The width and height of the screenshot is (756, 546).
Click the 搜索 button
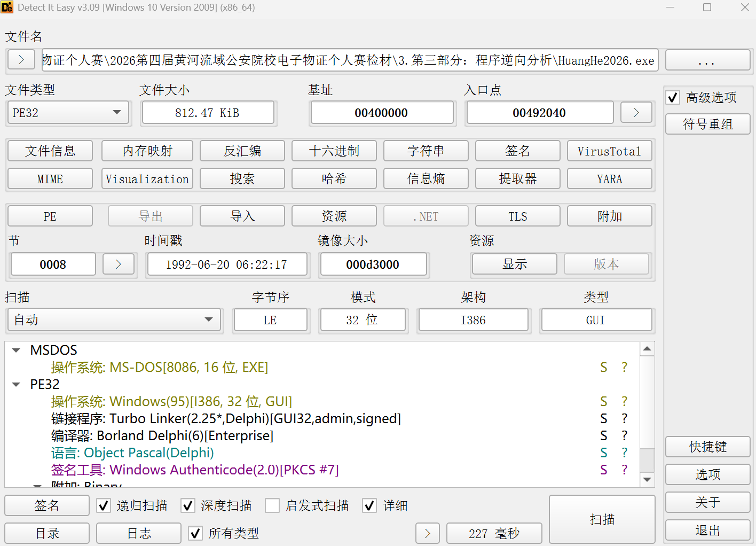point(242,178)
